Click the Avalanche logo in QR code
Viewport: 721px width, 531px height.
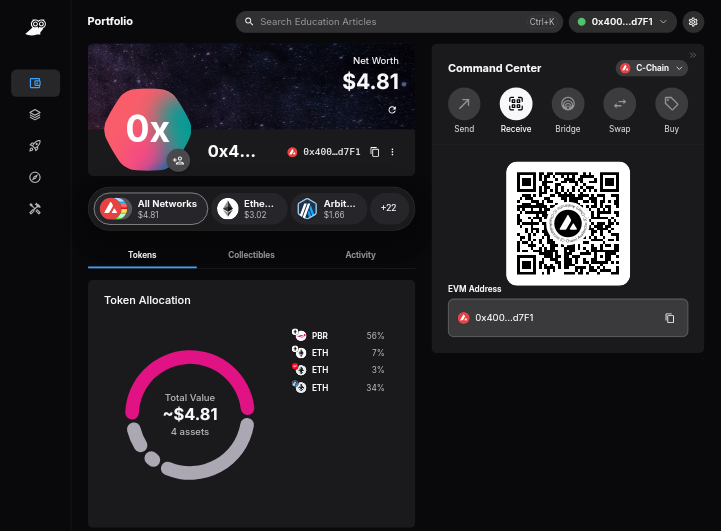pyautogui.click(x=568, y=224)
